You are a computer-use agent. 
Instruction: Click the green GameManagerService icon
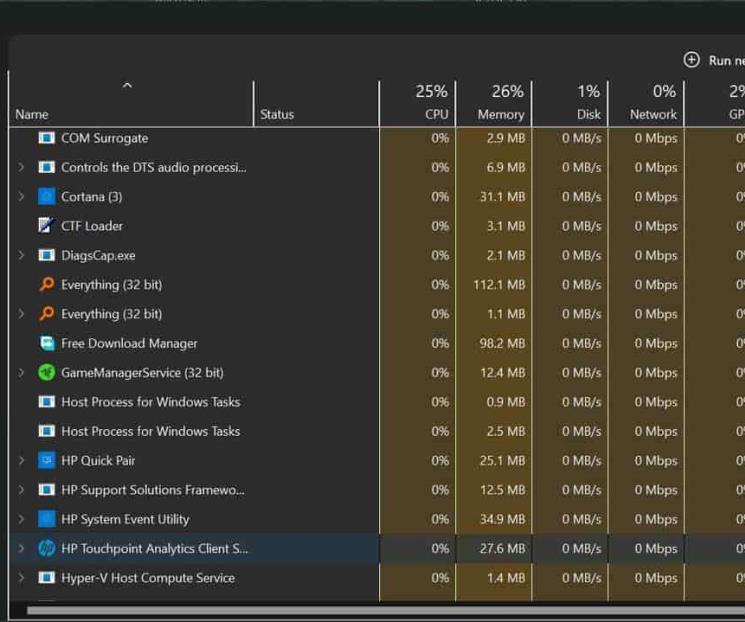pos(46,373)
